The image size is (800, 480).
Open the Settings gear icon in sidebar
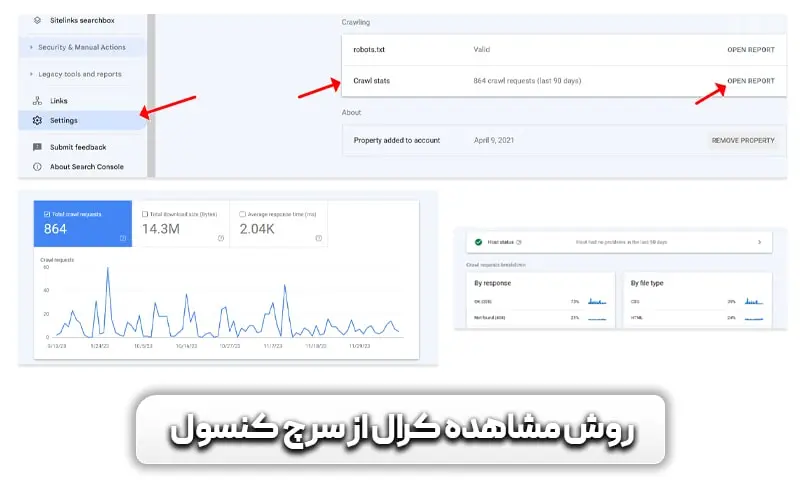pyautogui.click(x=37, y=120)
